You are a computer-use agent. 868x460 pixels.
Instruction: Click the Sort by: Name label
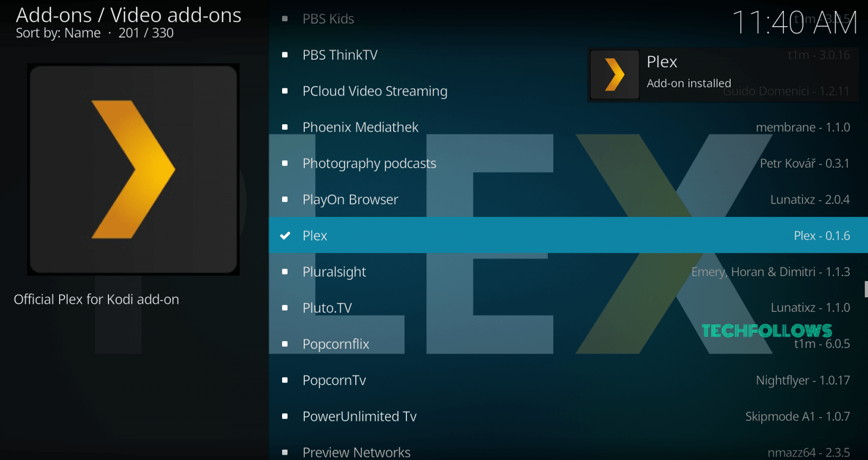[58, 33]
